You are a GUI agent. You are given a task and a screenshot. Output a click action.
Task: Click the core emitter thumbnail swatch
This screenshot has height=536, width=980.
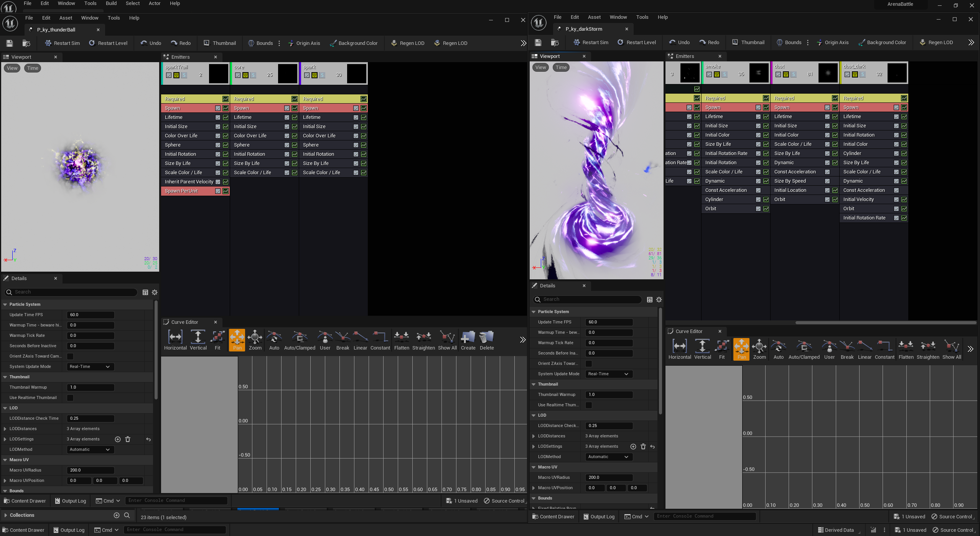coord(288,73)
